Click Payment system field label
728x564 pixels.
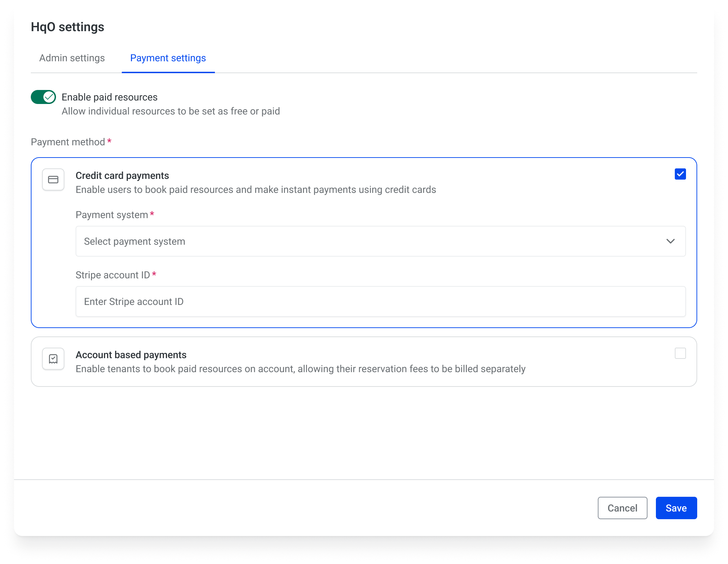(112, 215)
